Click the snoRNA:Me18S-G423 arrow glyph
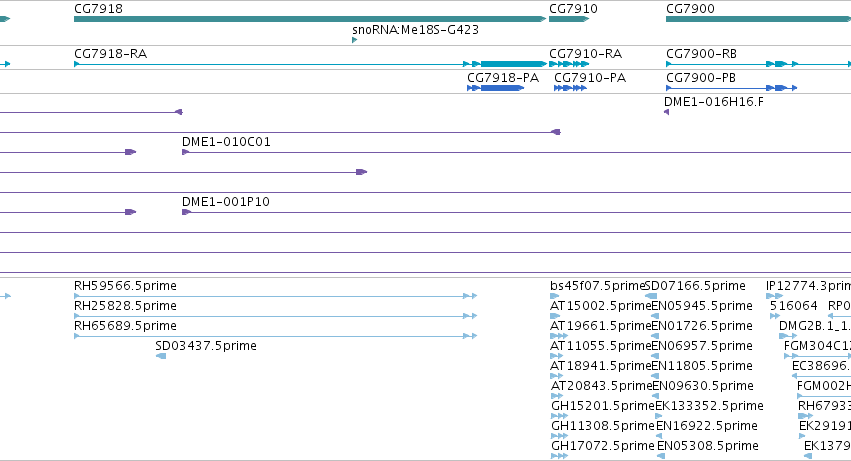 click(x=354, y=40)
